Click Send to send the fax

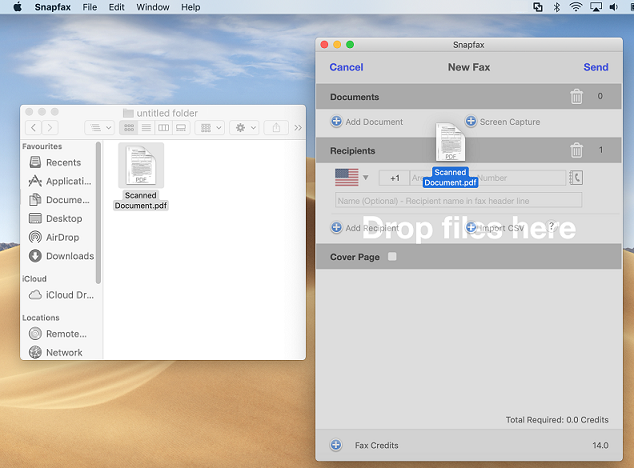[596, 67]
